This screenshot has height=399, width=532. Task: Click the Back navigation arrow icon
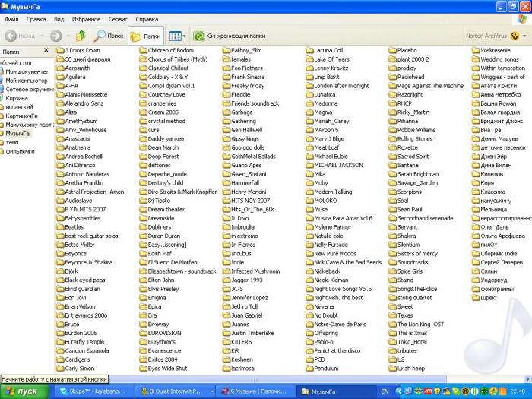click(x=11, y=36)
